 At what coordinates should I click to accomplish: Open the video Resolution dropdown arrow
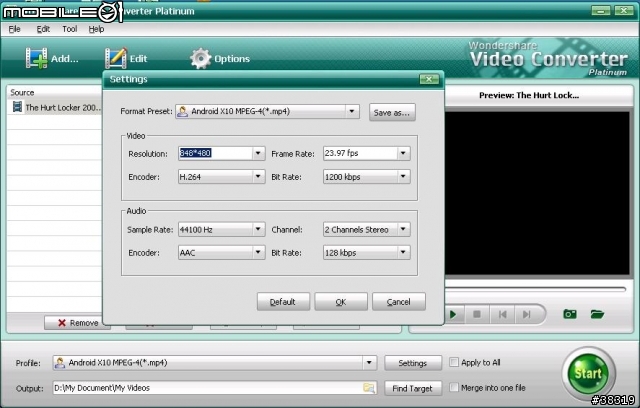258,153
